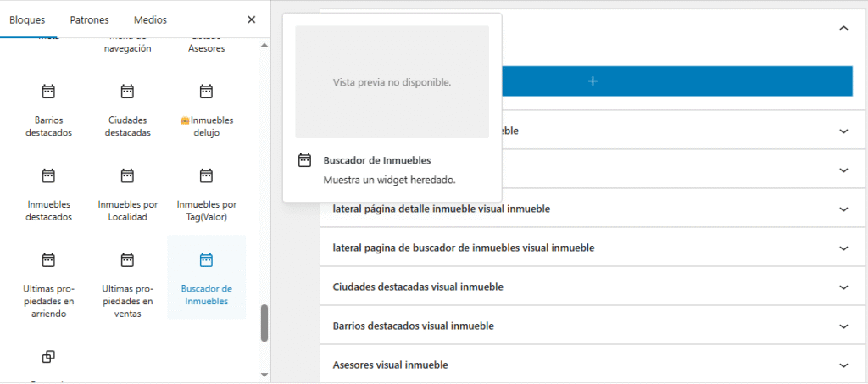Click 'Buscador de Inmuebles' label in block list

pyautogui.click(x=207, y=295)
